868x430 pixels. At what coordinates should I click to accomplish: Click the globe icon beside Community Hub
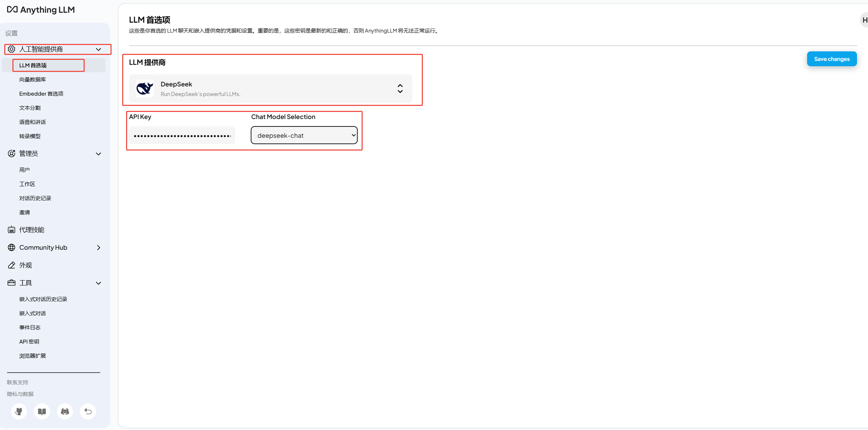[x=12, y=247]
